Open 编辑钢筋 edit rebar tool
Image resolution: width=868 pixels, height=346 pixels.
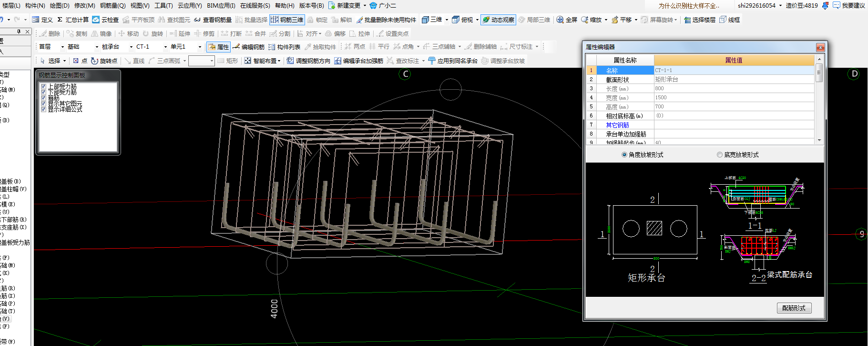[x=248, y=47]
